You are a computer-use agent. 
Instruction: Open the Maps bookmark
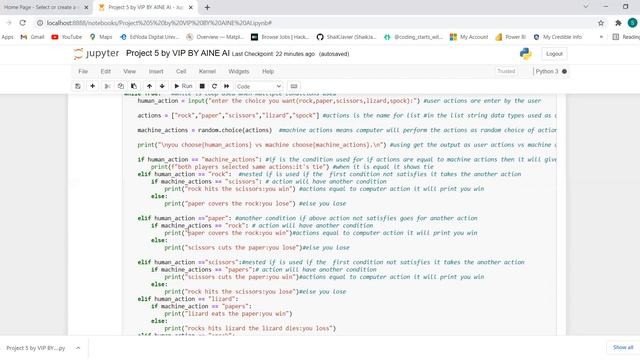[101, 37]
